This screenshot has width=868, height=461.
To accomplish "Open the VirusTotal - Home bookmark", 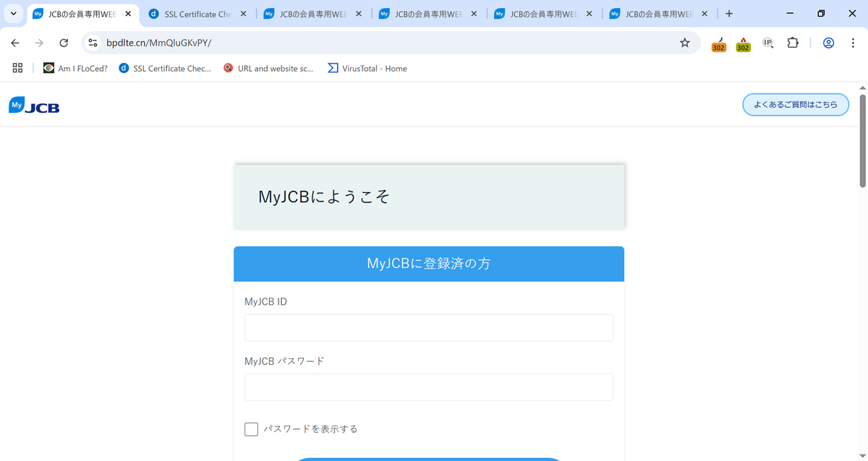I will click(367, 68).
